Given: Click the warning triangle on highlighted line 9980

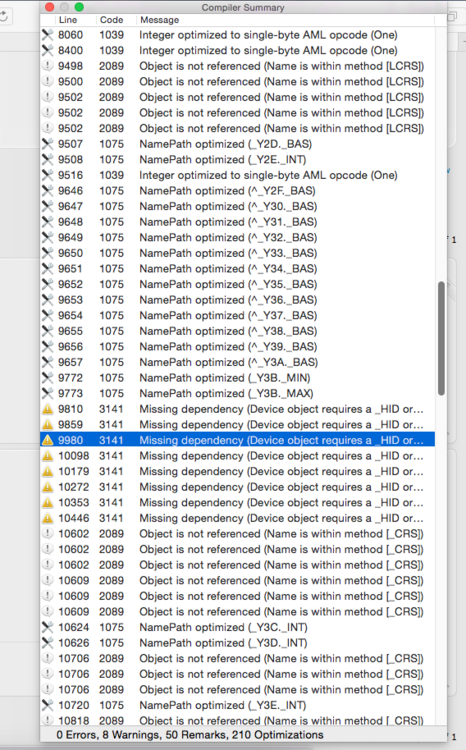Looking at the screenshot, I should [x=47, y=440].
